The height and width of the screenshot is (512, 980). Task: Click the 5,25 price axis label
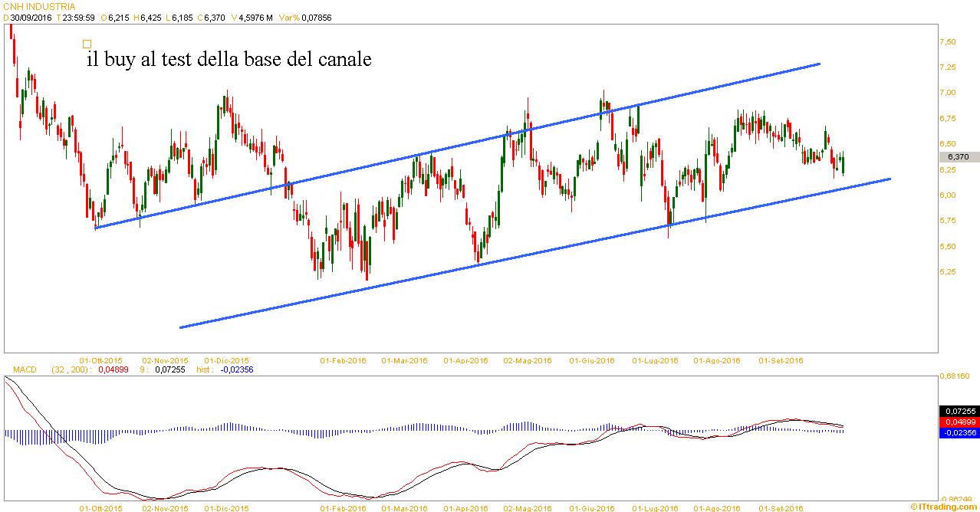pyautogui.click(x=948, y=271)
